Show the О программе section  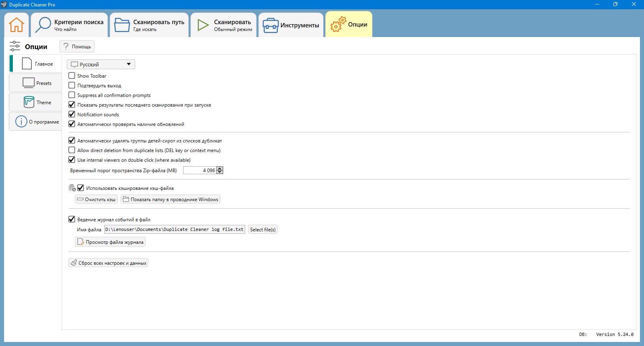35,122
